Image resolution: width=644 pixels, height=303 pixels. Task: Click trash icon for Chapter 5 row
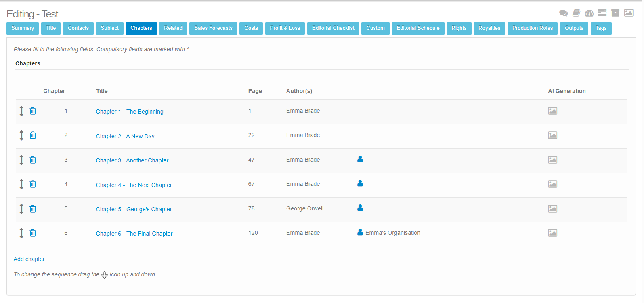33,208
